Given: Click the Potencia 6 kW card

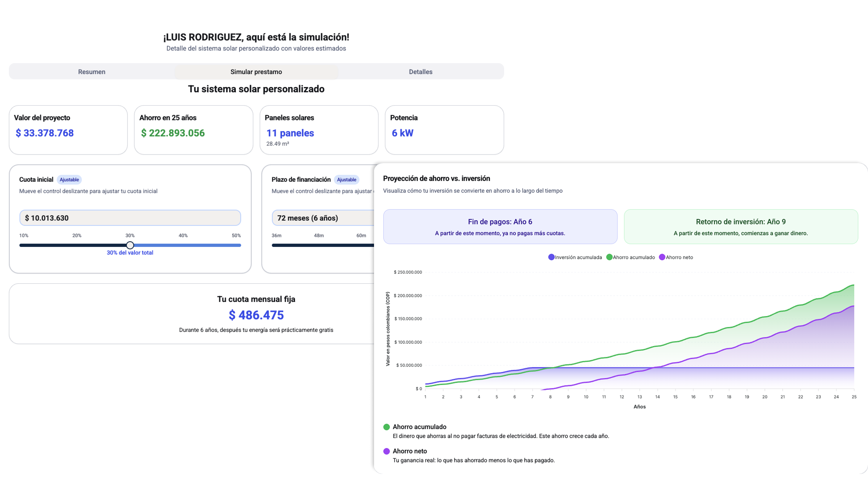Looking at the screenshot, I should click(x=444, y=130).
